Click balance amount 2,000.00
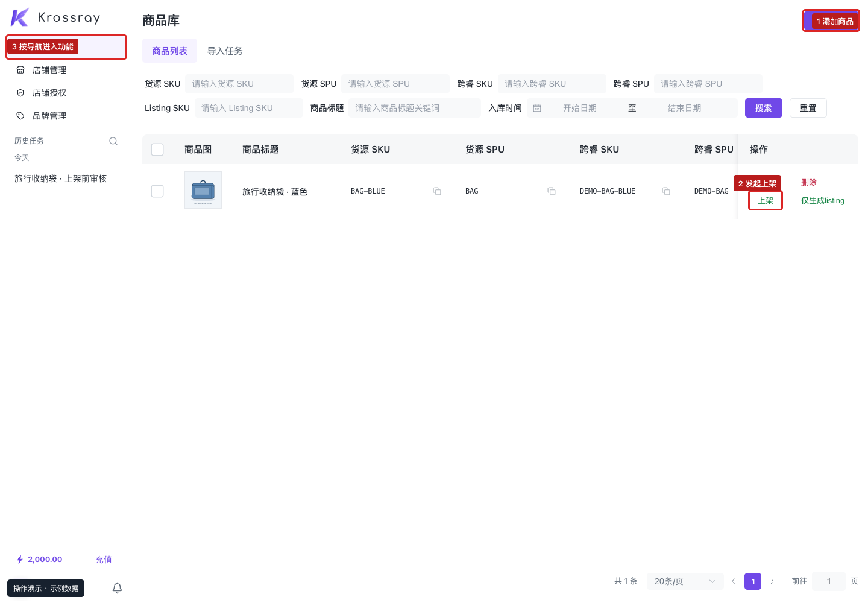This screenshot has width=868, height=603. click(x=45, y=560)
